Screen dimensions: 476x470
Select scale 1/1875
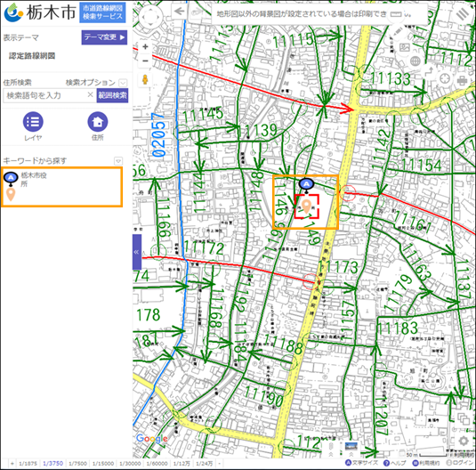point(28,464)
